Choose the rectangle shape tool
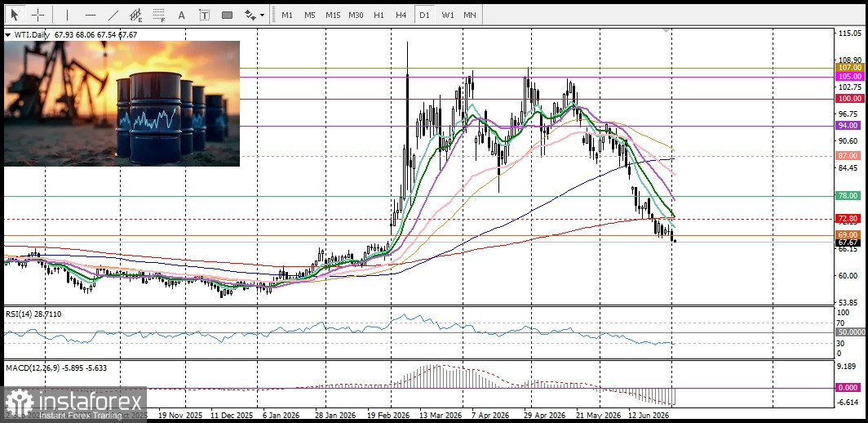The width and height of the screenshot is (868, 423). click(x=227, y=15)
